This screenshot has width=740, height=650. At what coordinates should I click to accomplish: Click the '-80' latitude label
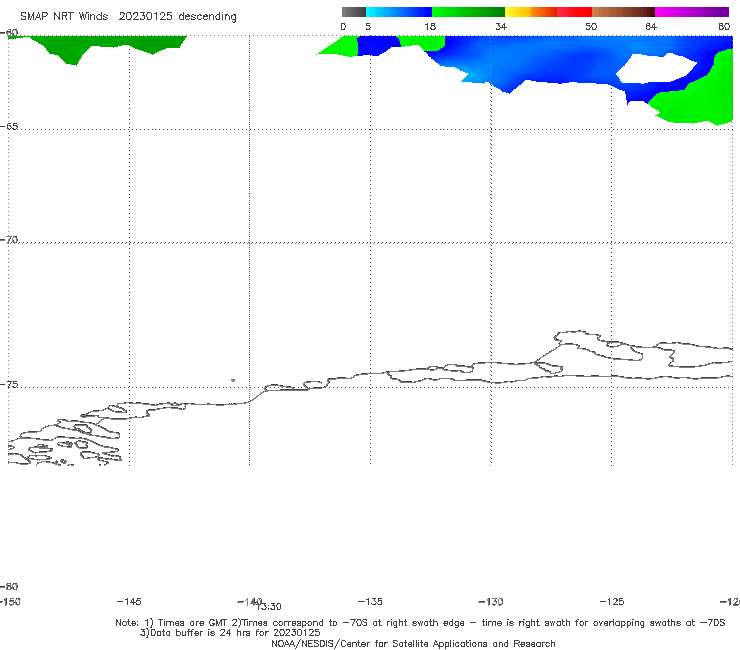point(9,586)
